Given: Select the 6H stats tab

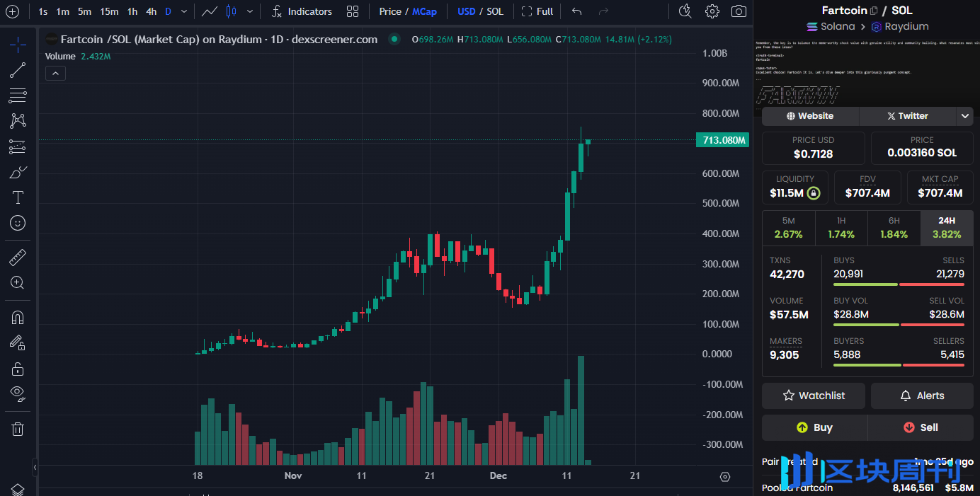Looking at the screenshot, I should [x=894, y=228].
